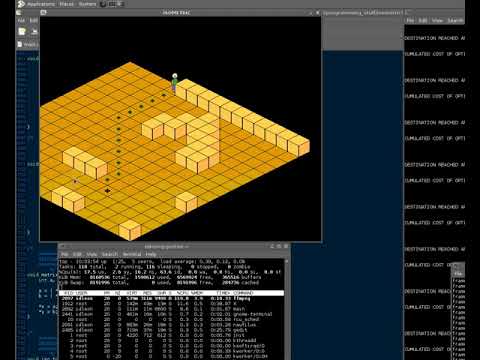Screen dimensions: 480x360
Task: Click the Open file icon in the gedit toolbar
Action: click(34, 32)
